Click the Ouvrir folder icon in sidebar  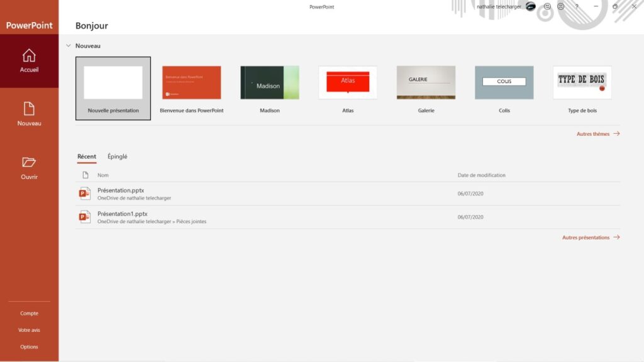click(x=29, y=162)
